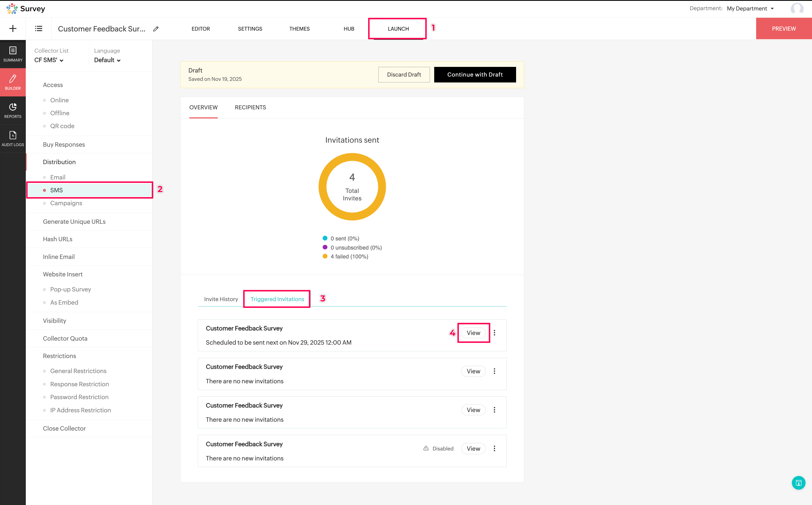
Task: Expand the CF SMS' collector list dropdown
Action: pyautogui.click(x=49, y=60)
